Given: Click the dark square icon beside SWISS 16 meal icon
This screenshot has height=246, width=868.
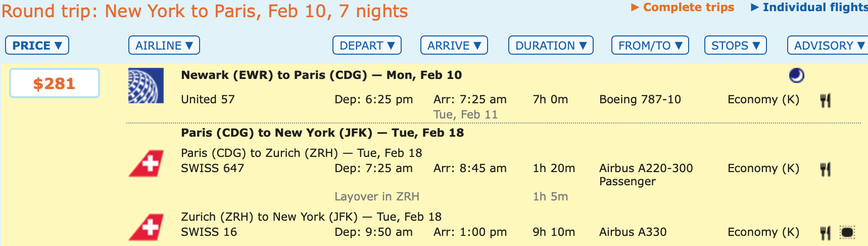Looking at the screenshot, I should (x=847, y=232).
